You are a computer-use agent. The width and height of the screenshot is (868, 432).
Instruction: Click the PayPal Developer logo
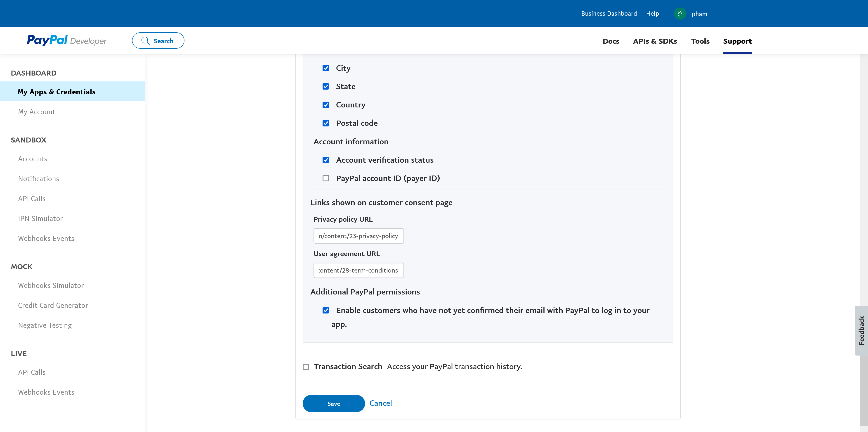coord(67,40)
